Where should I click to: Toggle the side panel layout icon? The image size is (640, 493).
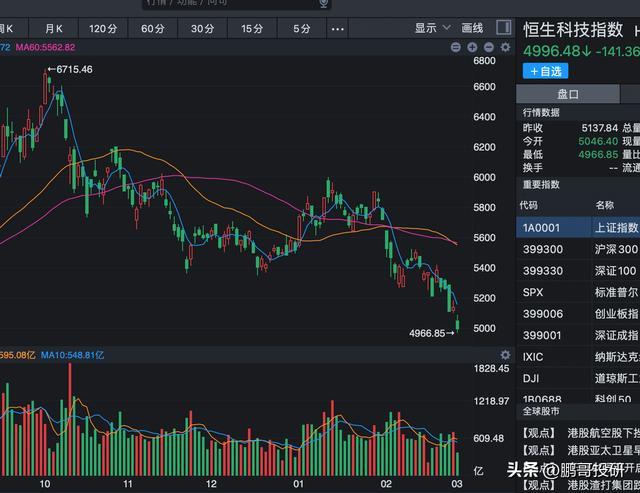pos(503,28)
